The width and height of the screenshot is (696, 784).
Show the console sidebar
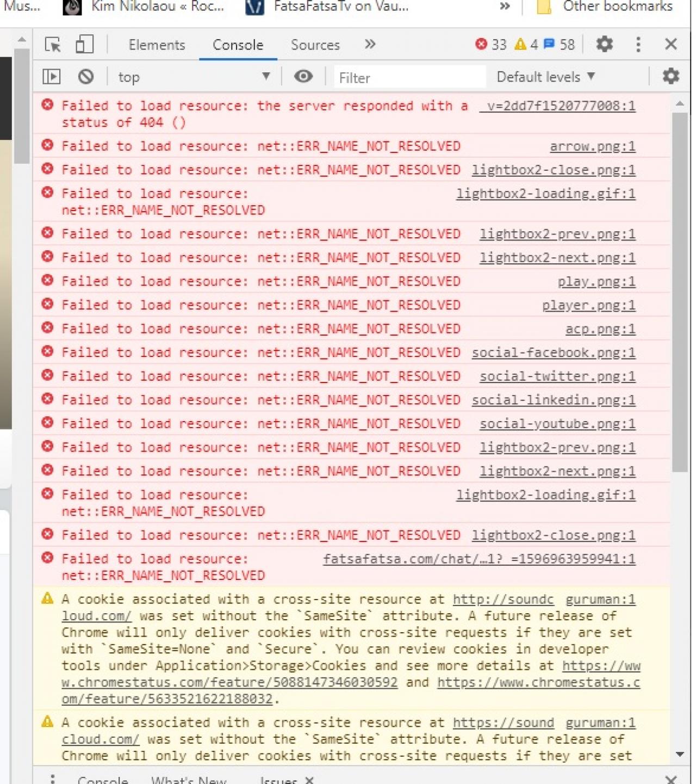[52, 77]
